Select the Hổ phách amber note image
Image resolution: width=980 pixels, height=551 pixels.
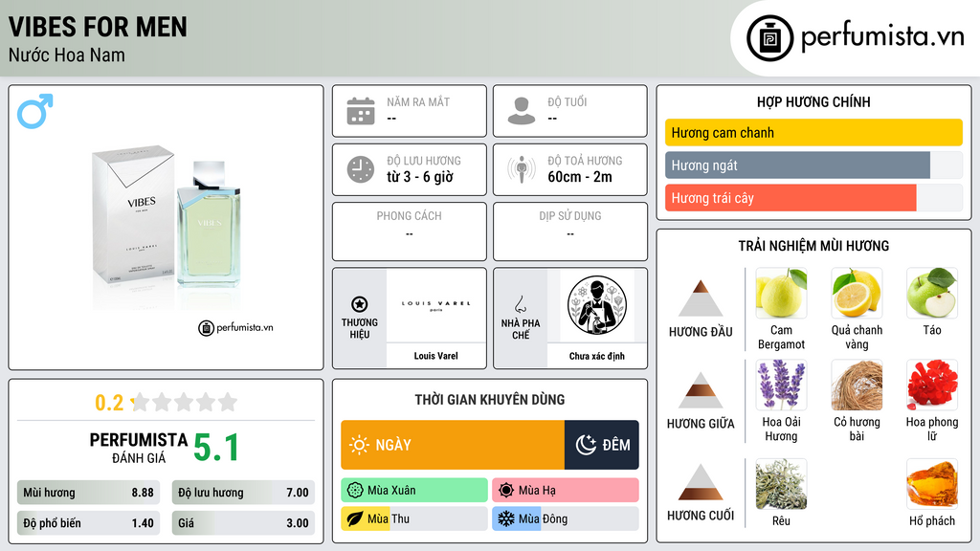[x=932, y=484]
